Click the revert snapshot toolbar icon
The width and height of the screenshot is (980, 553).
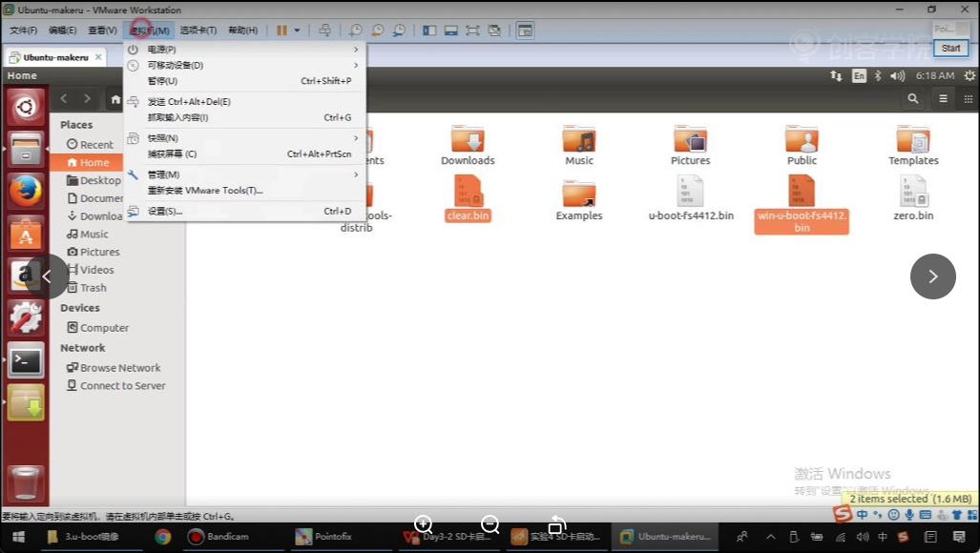[x=377, y=30]
